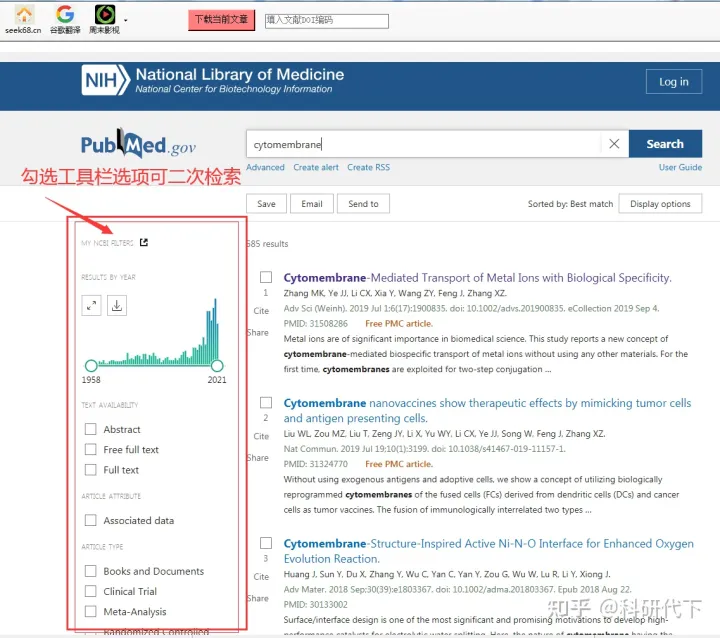
Task: Click Free PMC article label under PMID 31324770
Action: 399,464
